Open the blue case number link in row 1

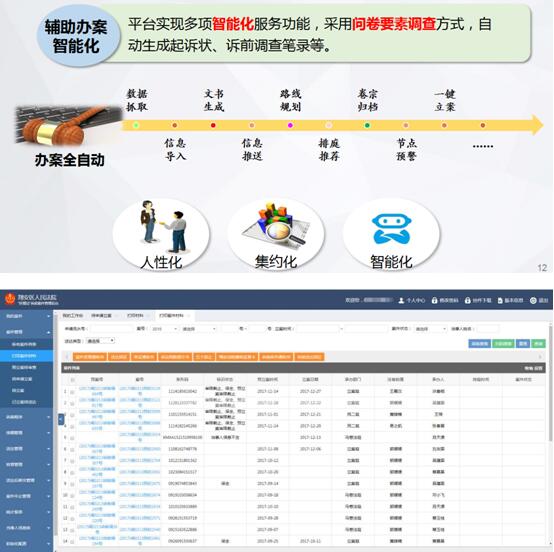(140, 391)
